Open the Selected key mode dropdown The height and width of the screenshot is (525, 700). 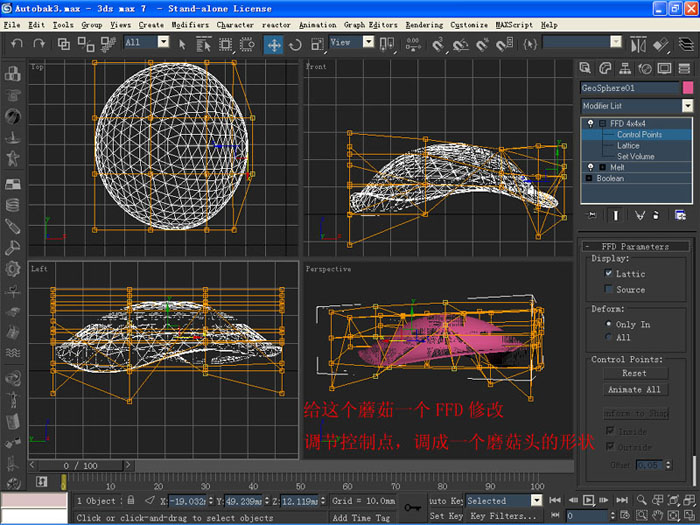[x=537, y=500]
